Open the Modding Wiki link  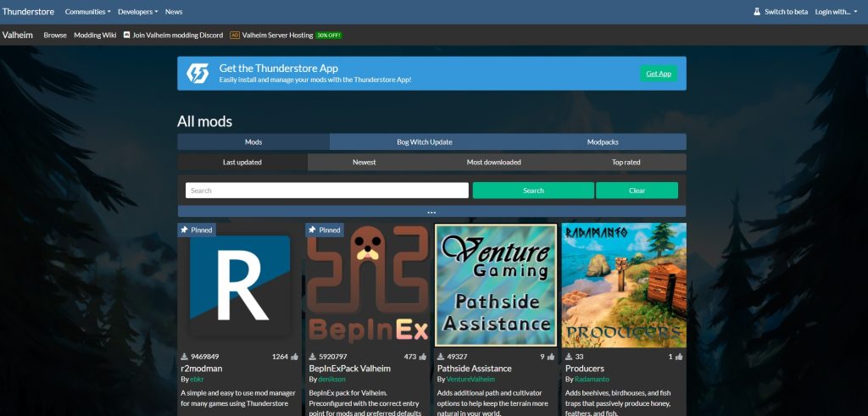95,35
